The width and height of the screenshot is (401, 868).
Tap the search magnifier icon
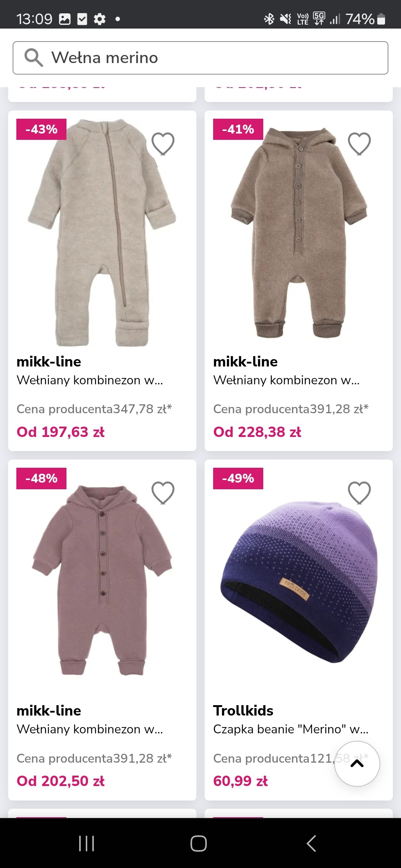coord(33,58)
